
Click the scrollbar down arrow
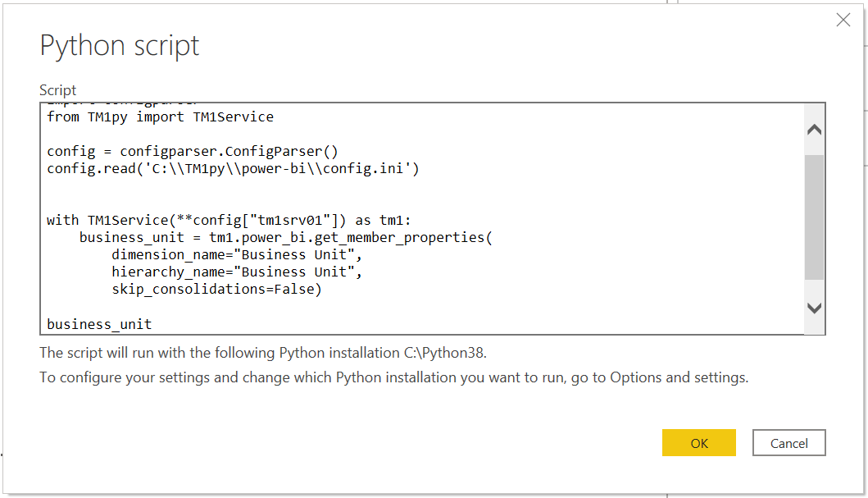coord(814,308)
